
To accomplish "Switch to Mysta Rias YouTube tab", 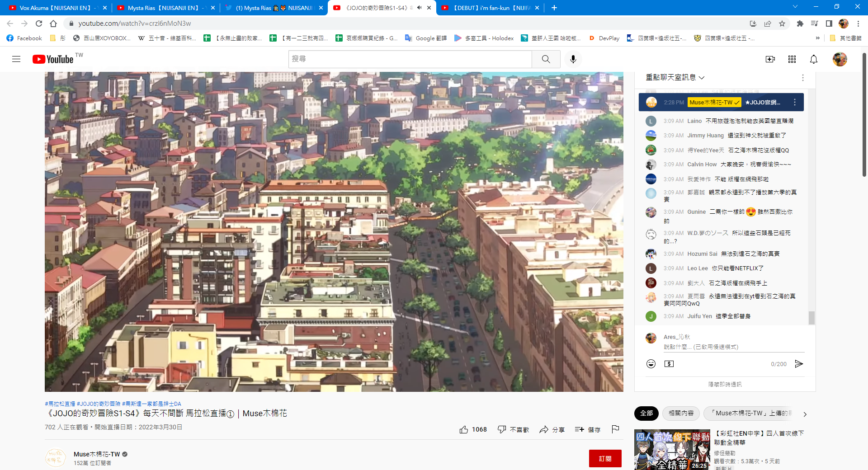I will coord(166,8).
